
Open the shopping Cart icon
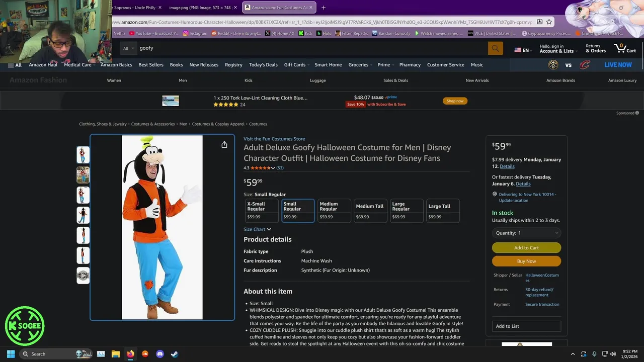[625, 48]
